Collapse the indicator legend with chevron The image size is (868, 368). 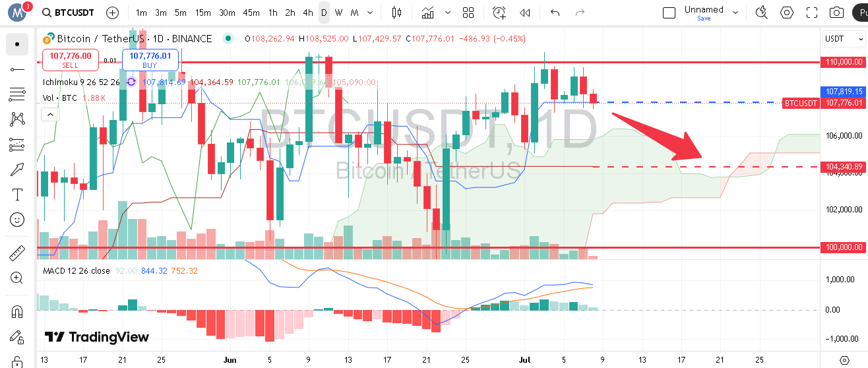(49, 115)
